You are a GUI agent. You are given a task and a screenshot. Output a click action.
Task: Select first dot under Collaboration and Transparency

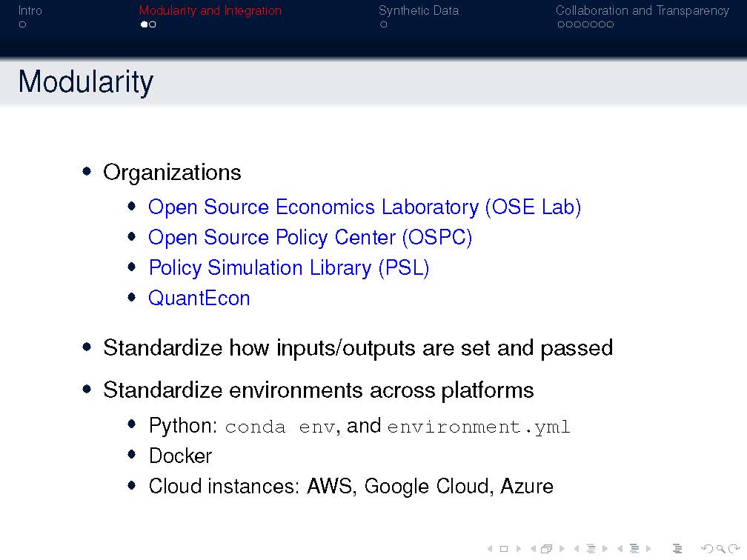click(561, 24)
